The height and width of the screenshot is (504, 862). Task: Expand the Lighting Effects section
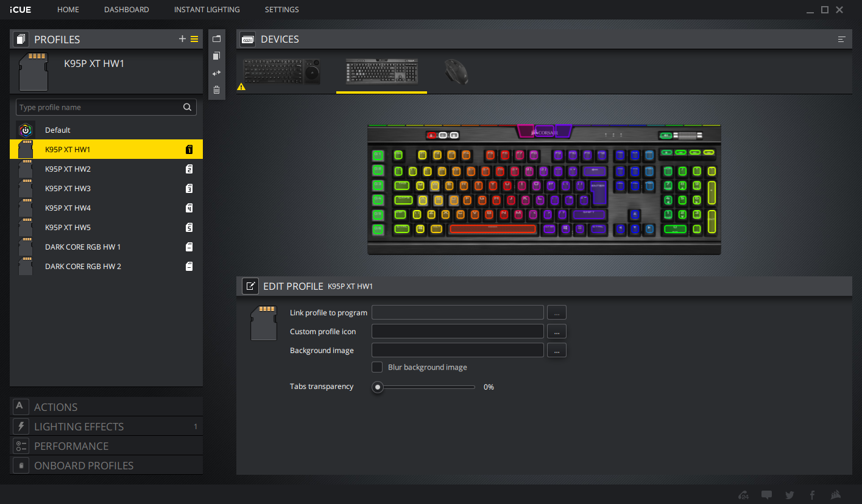(107, 426)
